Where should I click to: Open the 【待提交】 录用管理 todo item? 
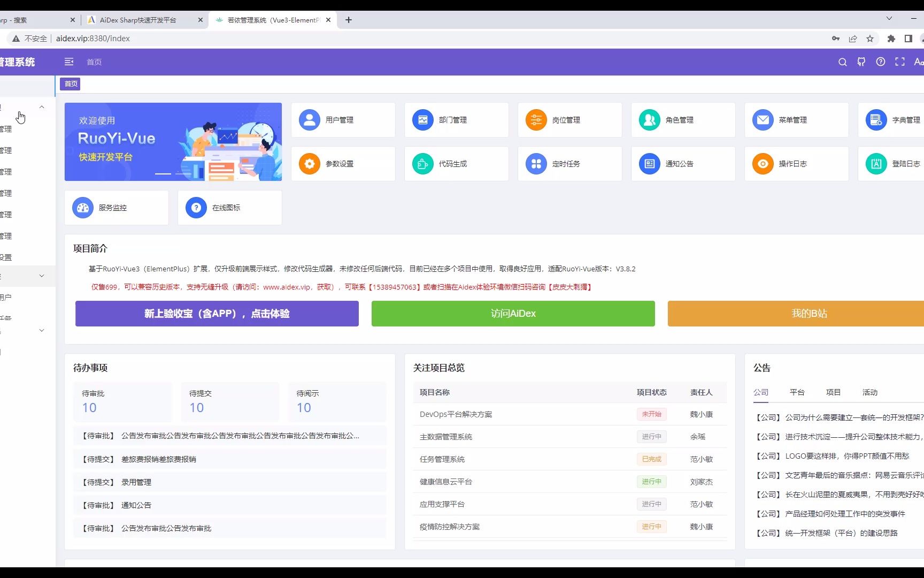click(x=230, y=482)
